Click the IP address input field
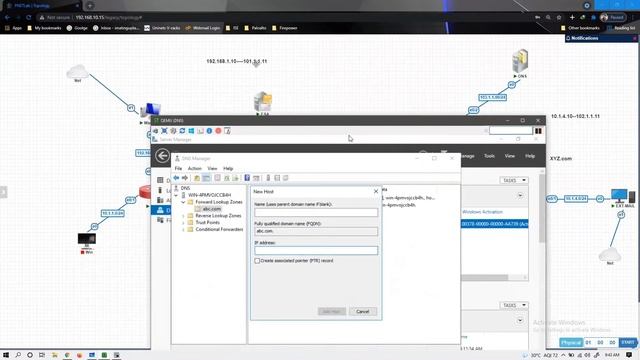 point(316,250)
